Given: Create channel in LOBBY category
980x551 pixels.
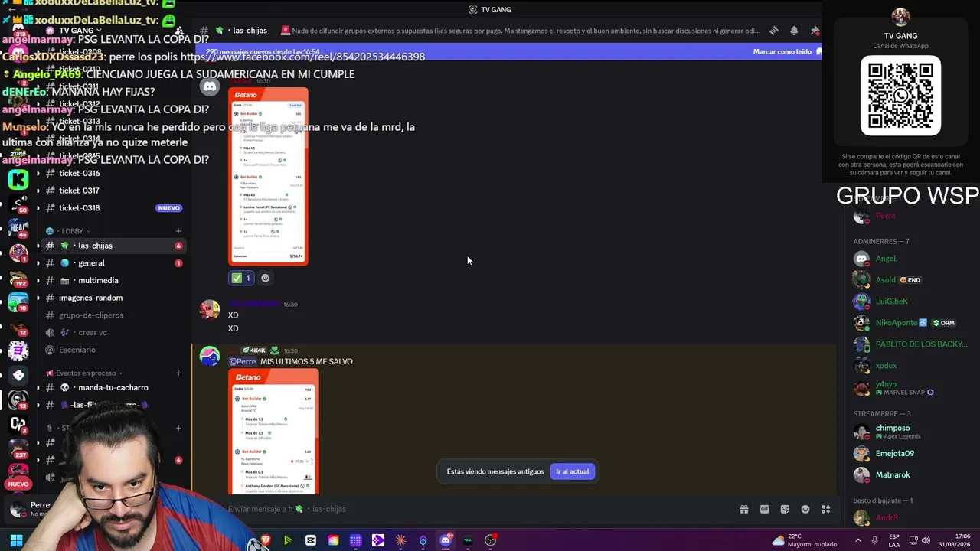Looking at the screenshot, I should tap(178, 231).
